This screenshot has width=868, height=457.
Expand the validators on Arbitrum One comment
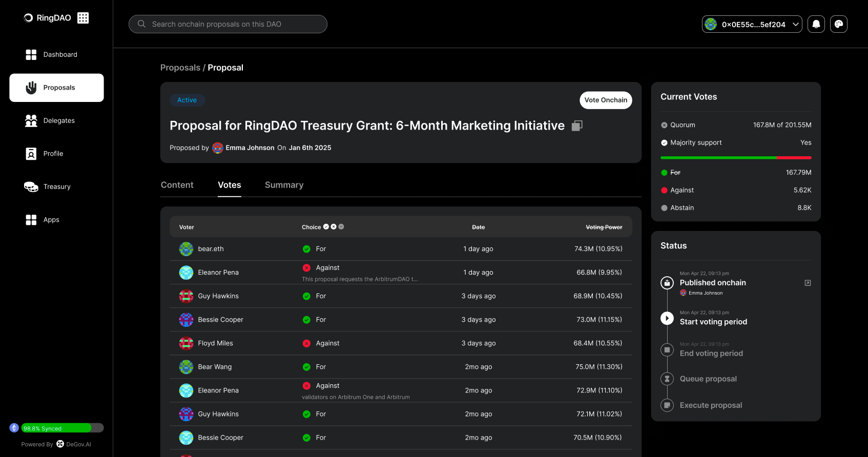[x=356, y=397]
